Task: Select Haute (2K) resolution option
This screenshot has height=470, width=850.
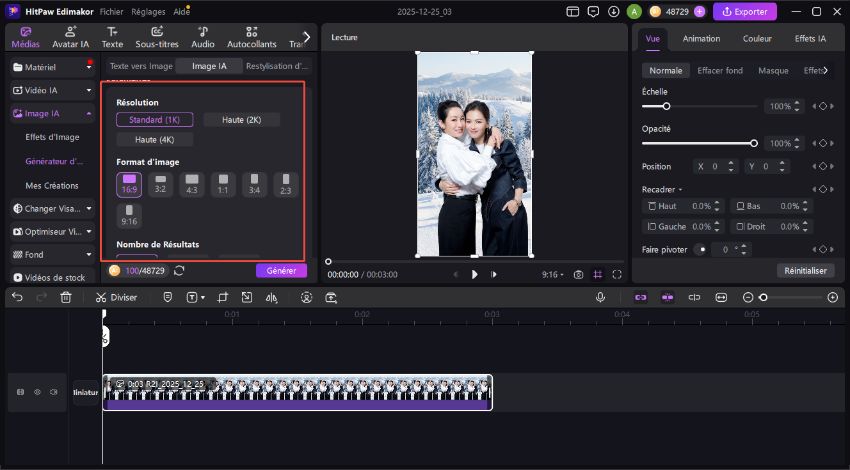Action: coord(241,120)
